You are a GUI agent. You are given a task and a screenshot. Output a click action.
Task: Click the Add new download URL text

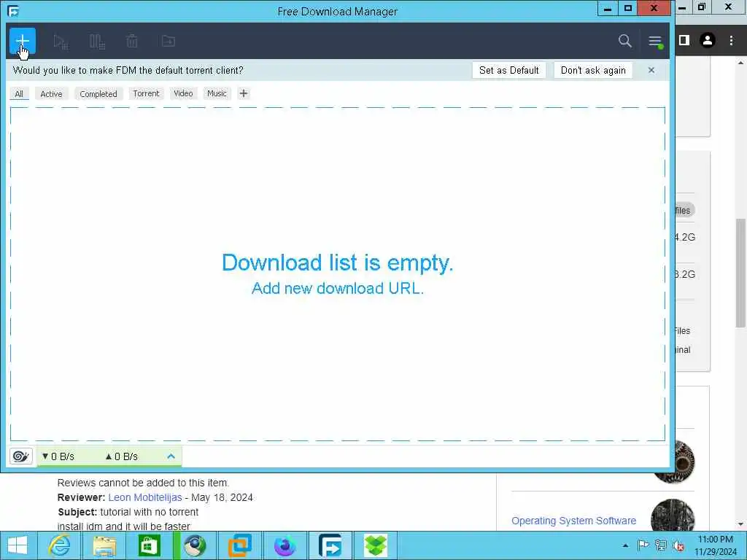tap(337, 288)
